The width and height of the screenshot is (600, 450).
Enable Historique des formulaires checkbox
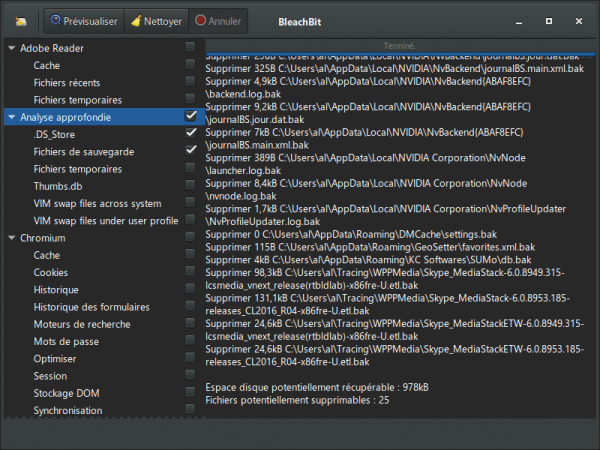coord(190,306)
